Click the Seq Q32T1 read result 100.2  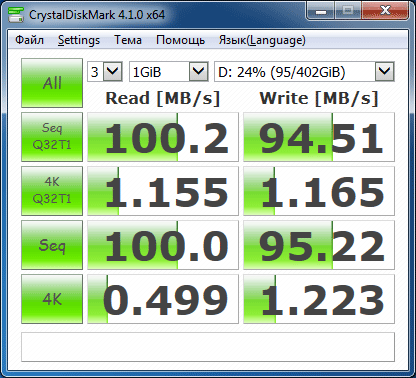163,137
